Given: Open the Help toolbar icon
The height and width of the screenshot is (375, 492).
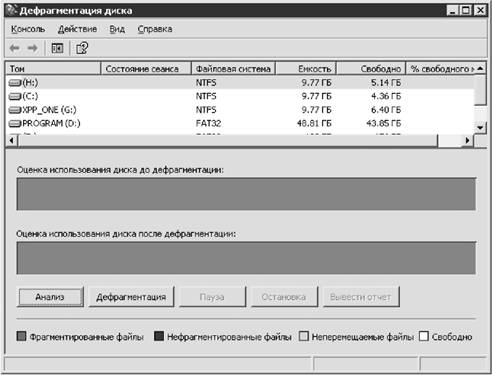Looking at the screenshot, I should tap(82, 48).
